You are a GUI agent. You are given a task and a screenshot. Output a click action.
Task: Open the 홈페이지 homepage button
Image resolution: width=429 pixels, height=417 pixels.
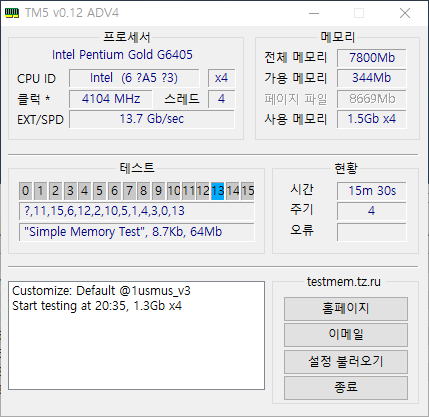pos(346,308)
